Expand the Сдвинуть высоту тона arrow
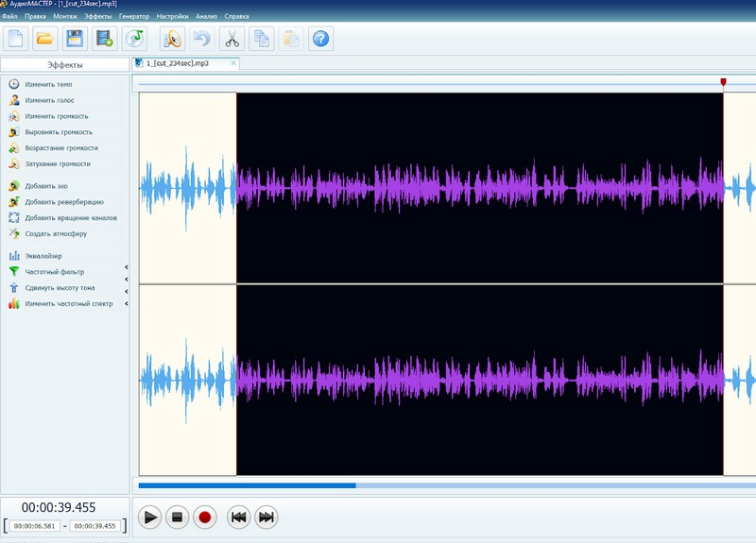The width and height of the screenshot is (756, 543). [x=127, y=292]
